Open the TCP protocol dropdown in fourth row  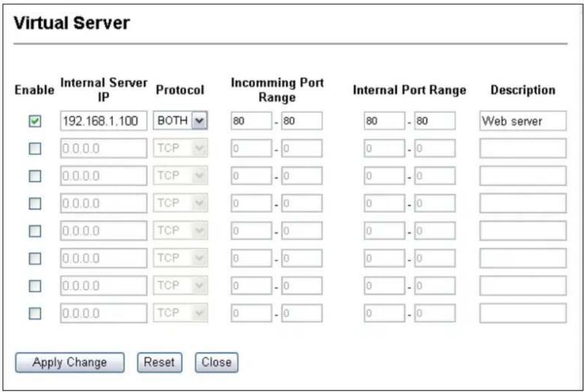[180, 203]
